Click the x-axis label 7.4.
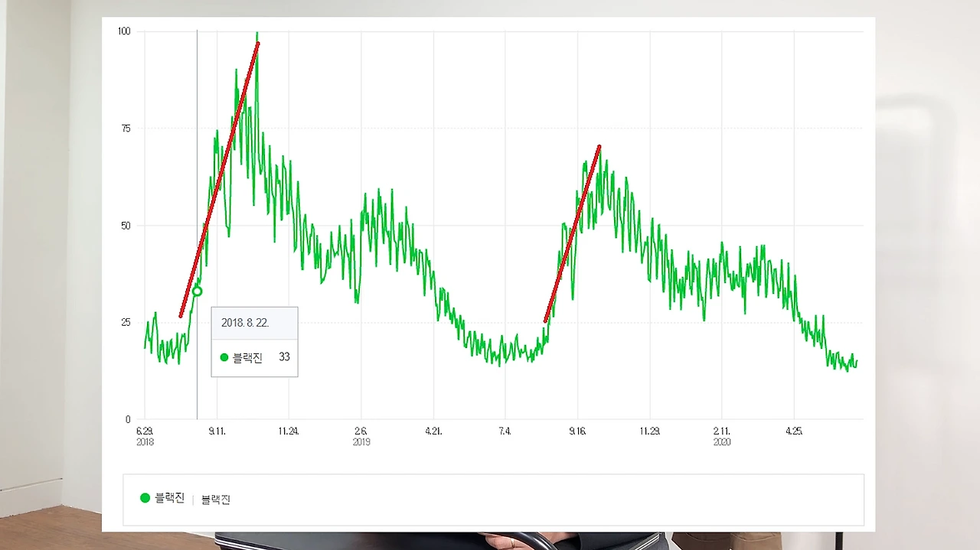This screenshot has width=980, height=550. tap(505, 431)
